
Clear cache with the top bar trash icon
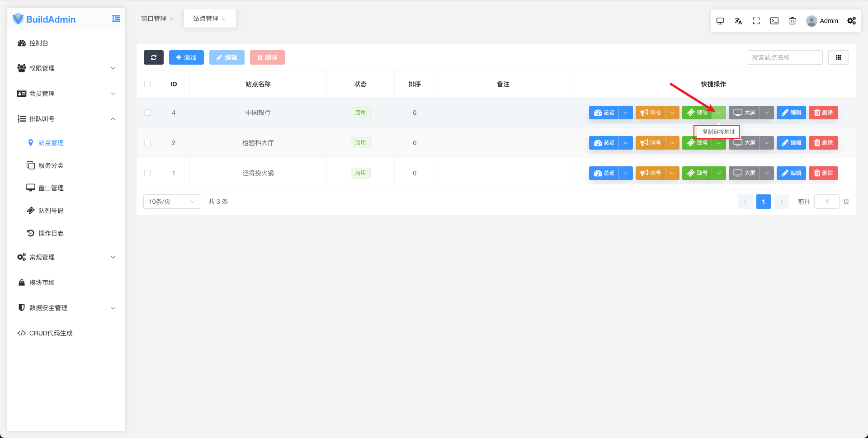(x=793, y=21)
